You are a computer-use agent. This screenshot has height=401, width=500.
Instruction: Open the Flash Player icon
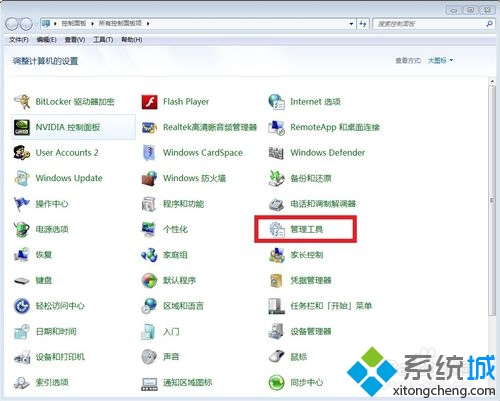[x=149, y=102]
